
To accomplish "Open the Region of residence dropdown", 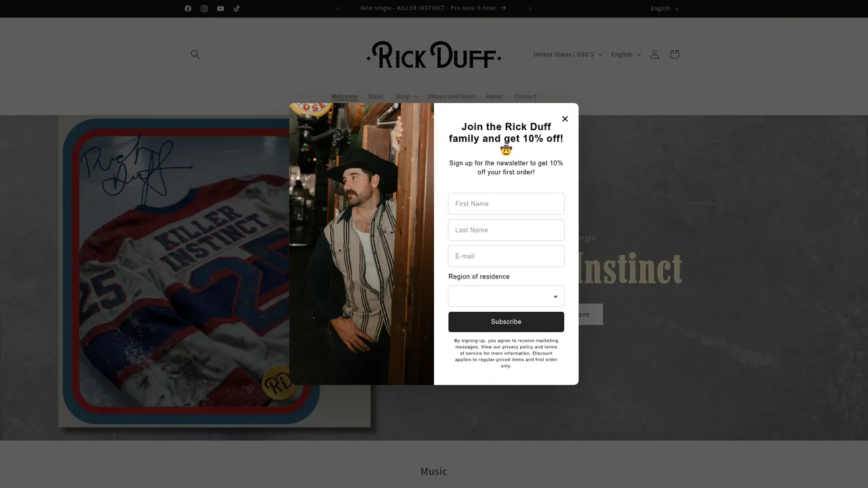I will (x=506, y=296).
